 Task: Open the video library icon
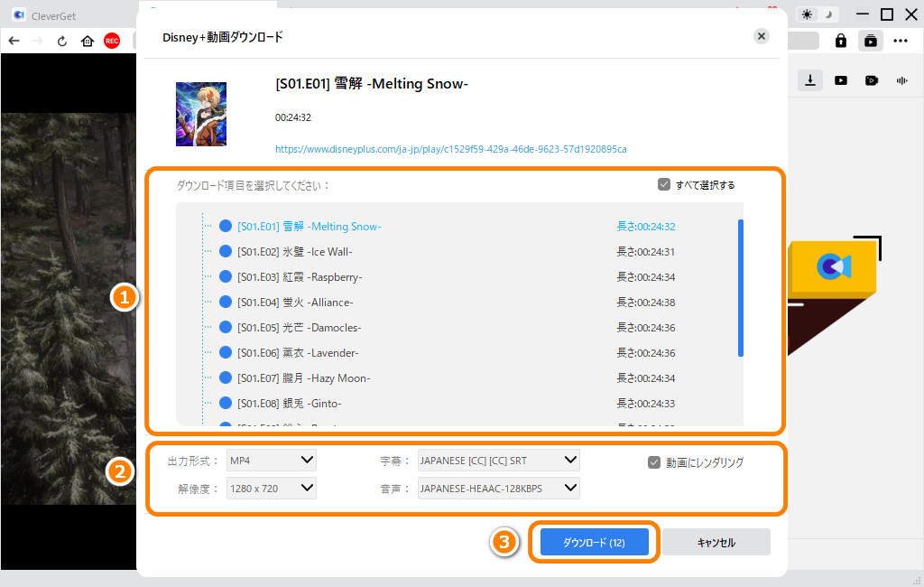871,41
